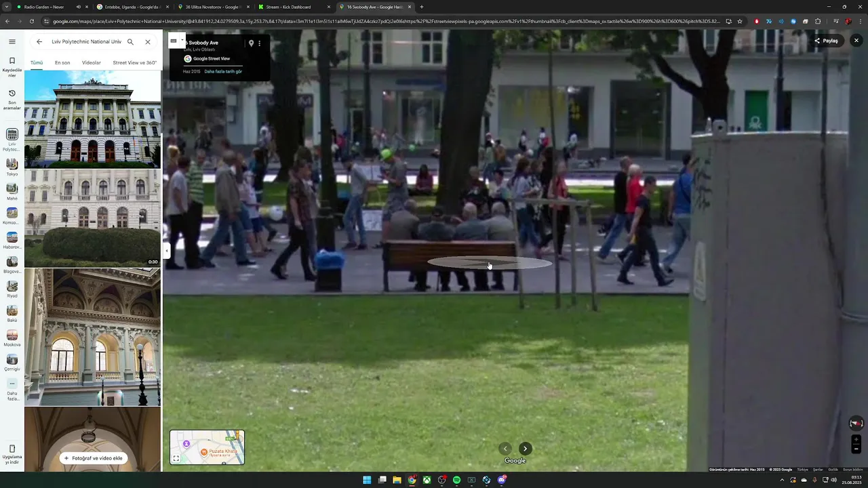Switch to Radio Garden browser tab
Screen dimensions: 868x488
[52, 7]
